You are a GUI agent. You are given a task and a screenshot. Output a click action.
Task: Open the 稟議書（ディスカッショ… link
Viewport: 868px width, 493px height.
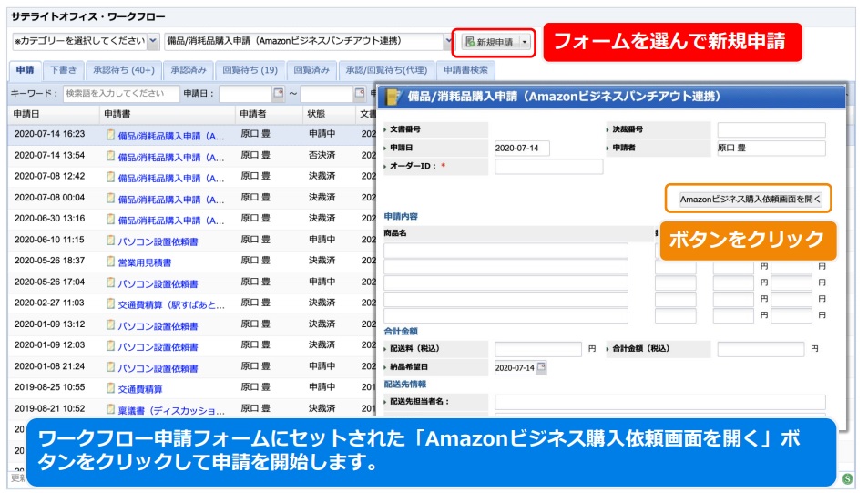click(171, 410)
